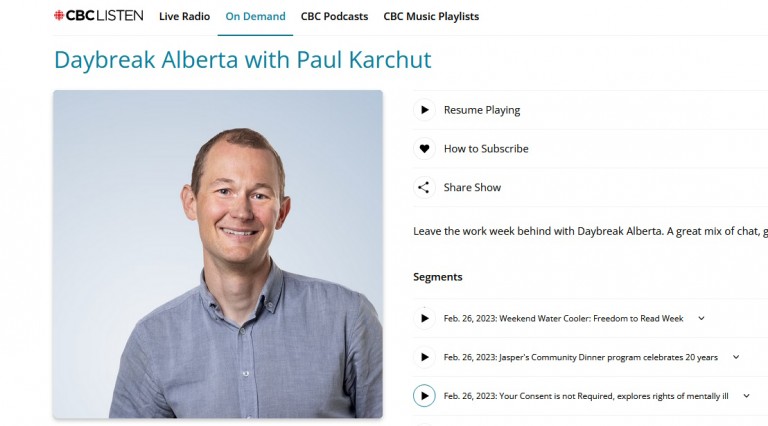The width and height of the screenshot is (768, 426).
Task: Play Your Consent is not Required segment
Action: [x=424, y=396]
